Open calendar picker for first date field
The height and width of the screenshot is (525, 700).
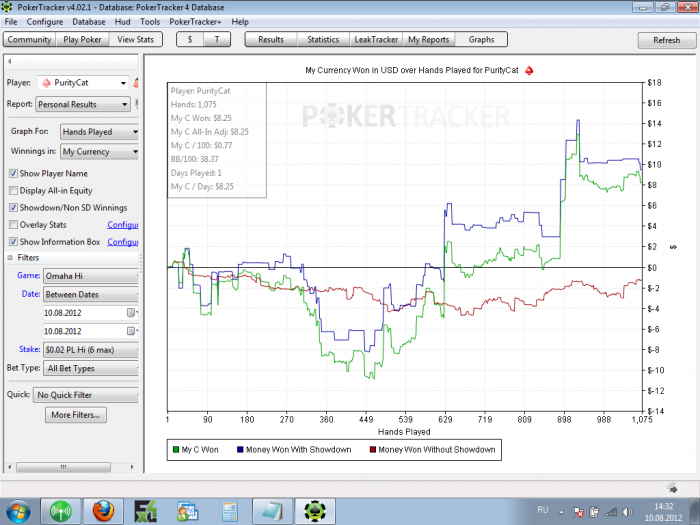(x=131, y=312)
